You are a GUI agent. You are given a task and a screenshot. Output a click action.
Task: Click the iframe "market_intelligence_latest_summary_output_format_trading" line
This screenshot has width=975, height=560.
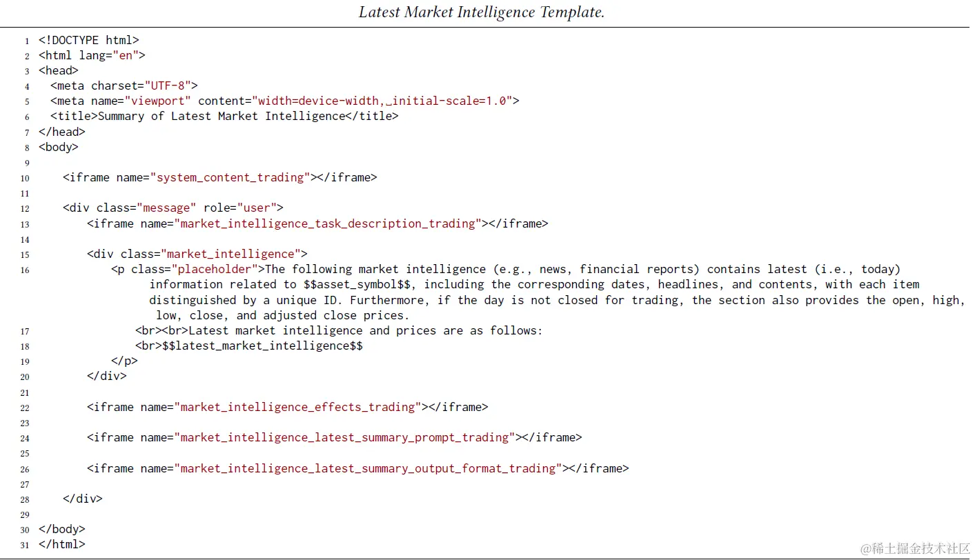point(358,468)
